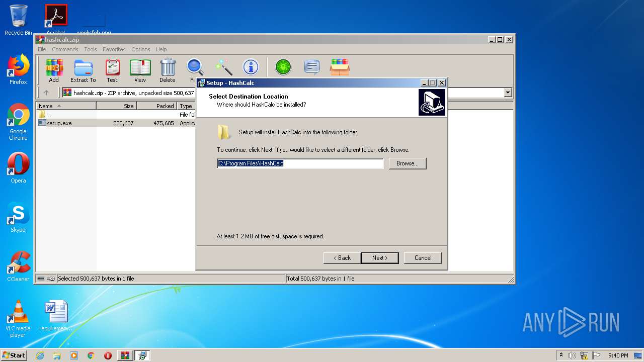Click the green VirusScan bug icon
644x362 pixels.
283,67
